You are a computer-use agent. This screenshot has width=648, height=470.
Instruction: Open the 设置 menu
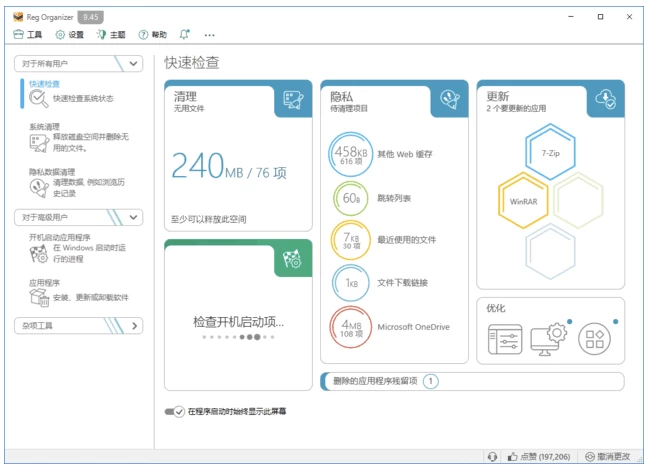[x=69, y=34]
